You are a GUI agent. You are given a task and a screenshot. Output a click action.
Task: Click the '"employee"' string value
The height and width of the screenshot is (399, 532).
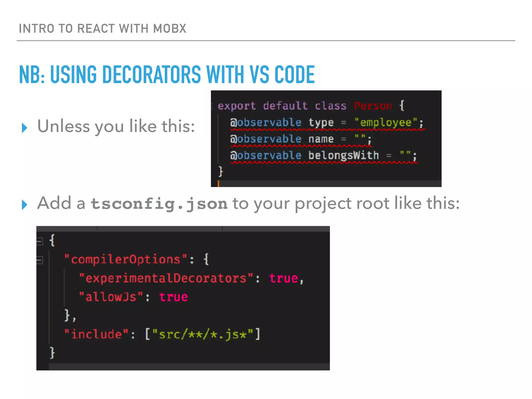click(x=386, y=122)
